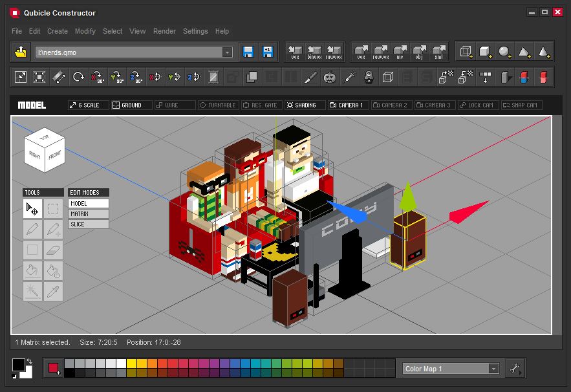Viewport: 571px width, 392px height.
Task: Export the model as obj
Action: coord(419,50)
